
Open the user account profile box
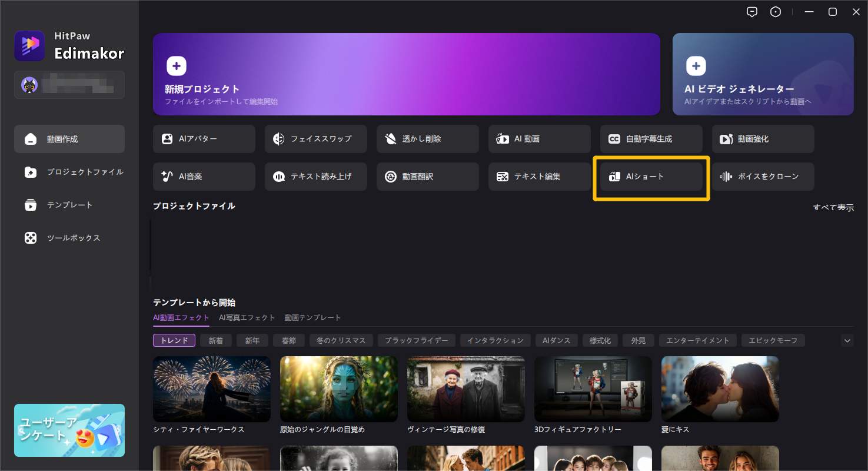click(x=69, y=85)
